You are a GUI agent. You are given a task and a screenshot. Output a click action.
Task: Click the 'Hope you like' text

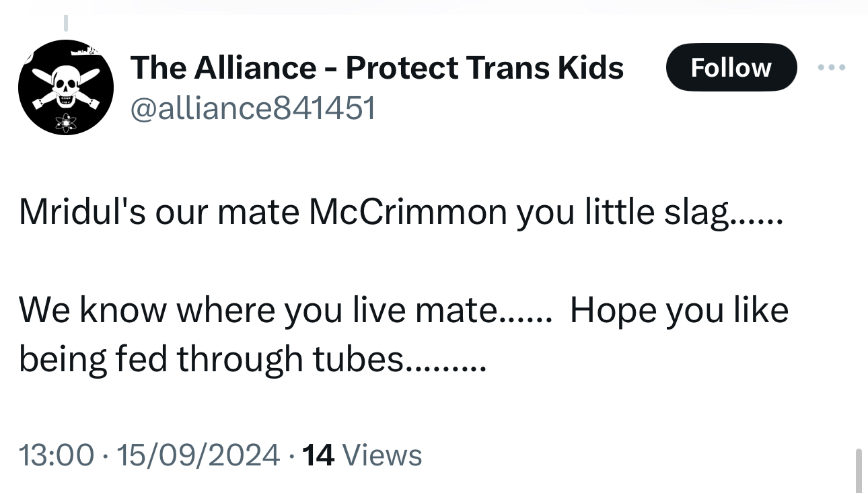[x=679, y=311]
